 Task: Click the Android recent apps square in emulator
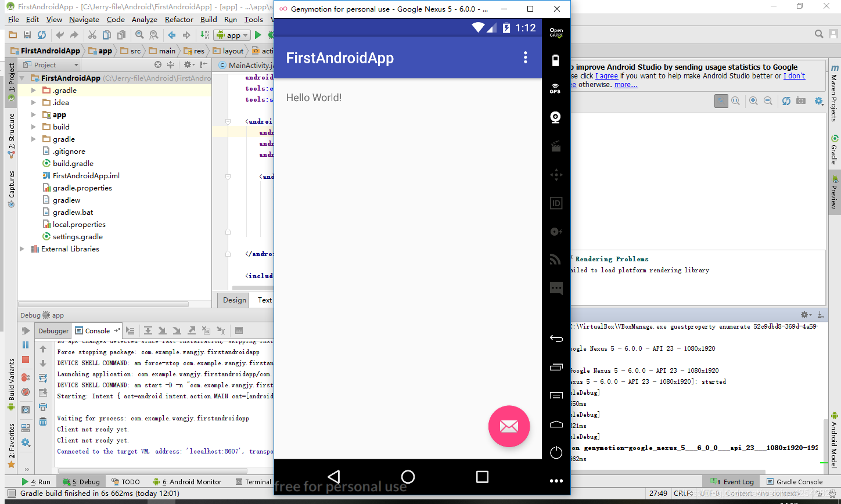click(482, 477)
